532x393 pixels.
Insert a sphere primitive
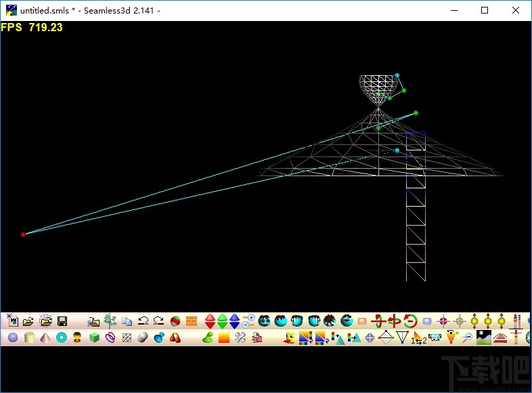click(13, 338)
